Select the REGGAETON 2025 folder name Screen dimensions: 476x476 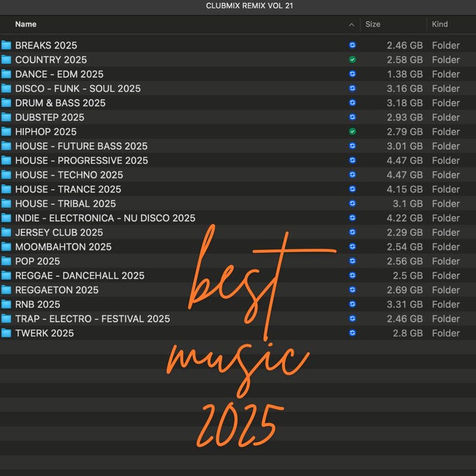coord(57,290)
